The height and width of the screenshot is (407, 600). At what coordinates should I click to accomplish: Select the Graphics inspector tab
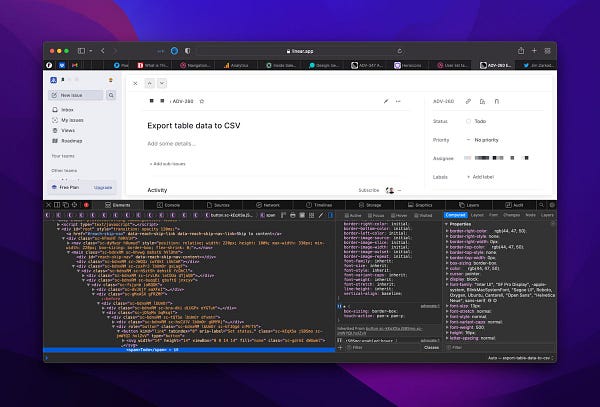click(x=420, y=205)
